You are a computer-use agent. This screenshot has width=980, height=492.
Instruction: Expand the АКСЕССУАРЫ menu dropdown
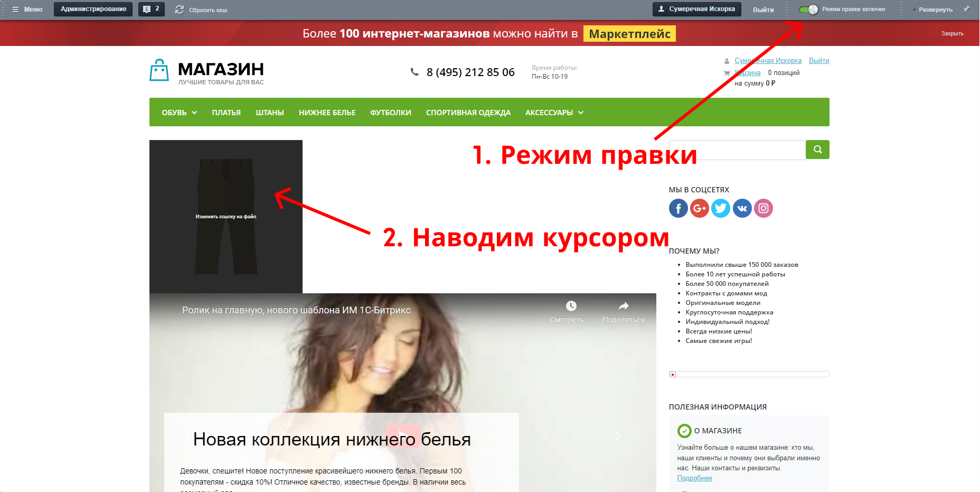pos(581,113)
